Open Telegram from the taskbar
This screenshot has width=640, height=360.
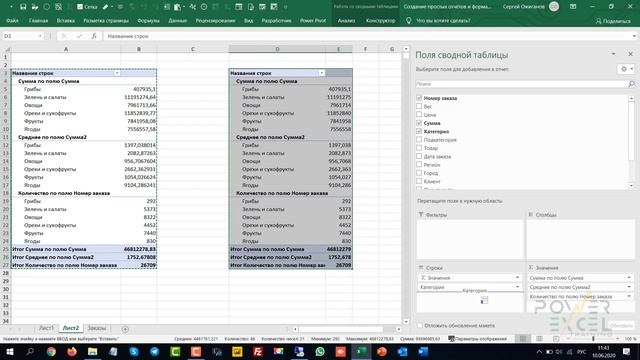click(155, 351)
